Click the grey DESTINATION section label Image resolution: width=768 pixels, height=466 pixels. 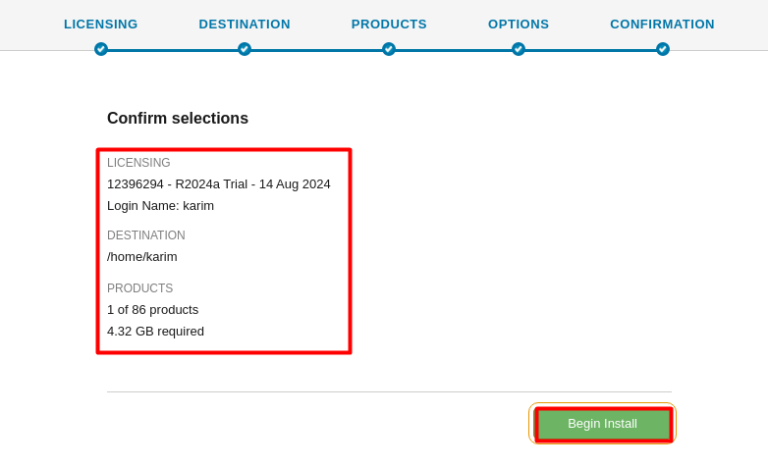146,236
